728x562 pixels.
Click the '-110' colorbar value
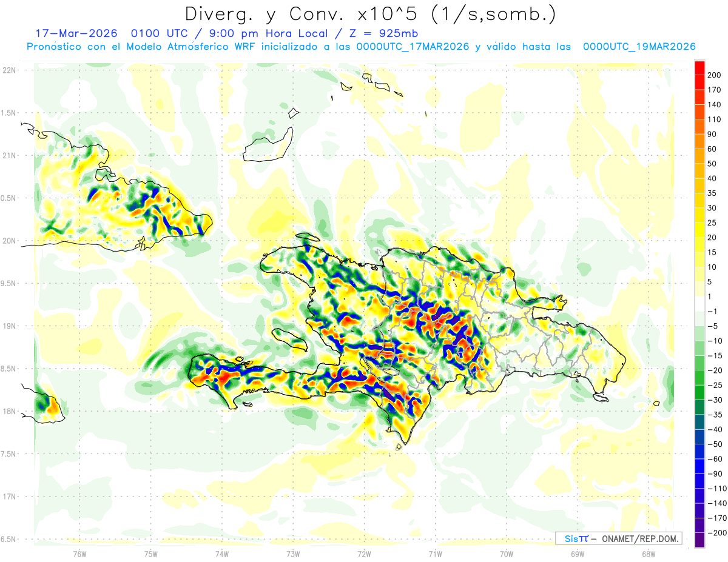click(x=716, y=489)
